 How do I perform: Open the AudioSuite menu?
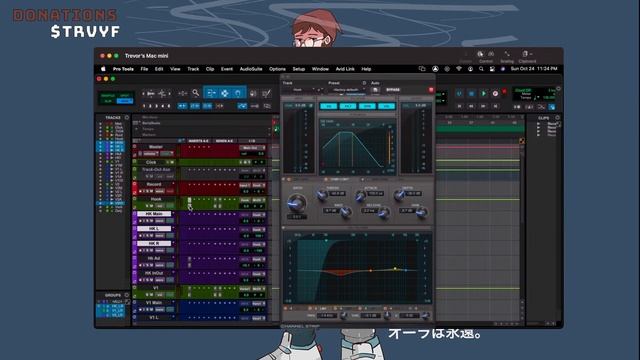pos(251,69)
